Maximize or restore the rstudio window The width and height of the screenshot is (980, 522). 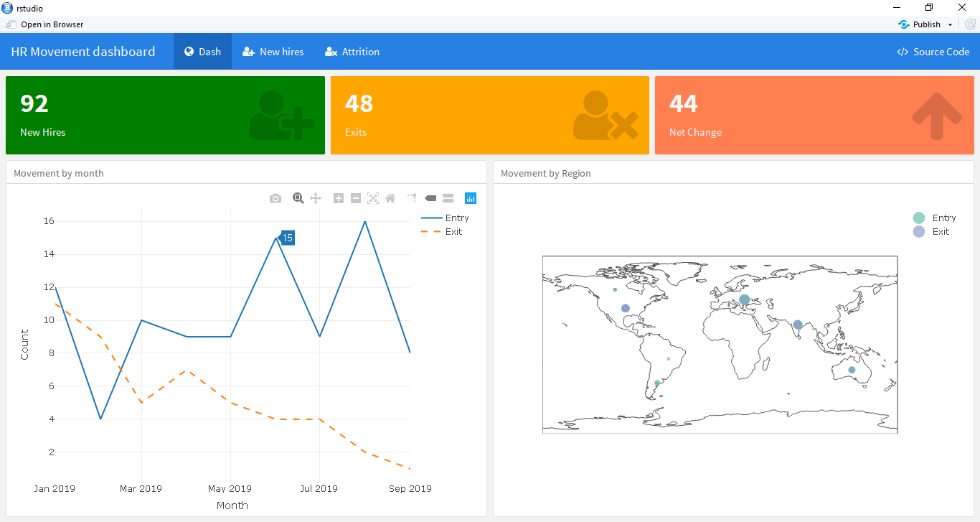pos(929,8)
